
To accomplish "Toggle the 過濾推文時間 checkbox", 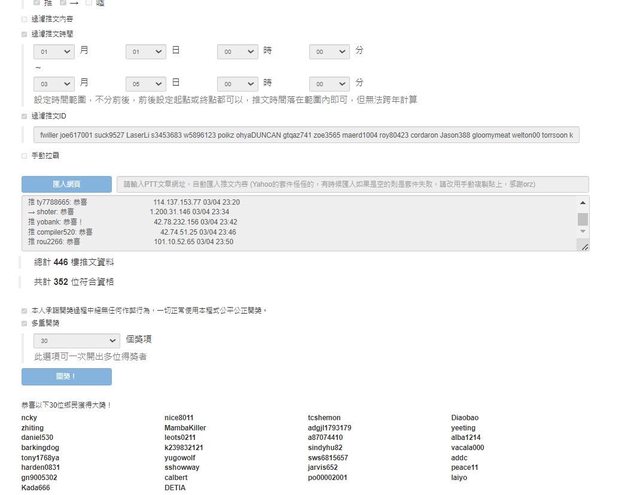I will click(25, 33).
